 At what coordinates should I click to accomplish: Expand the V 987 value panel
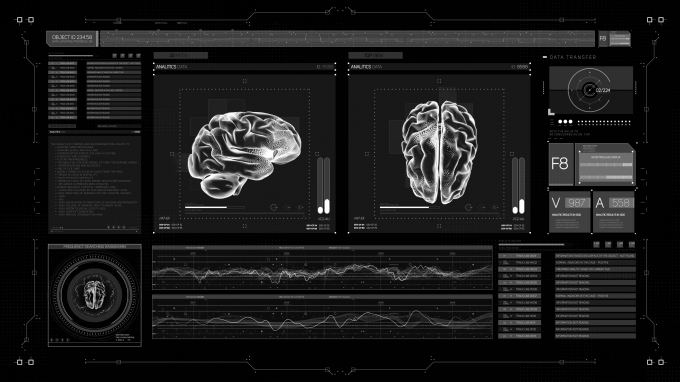point(570,212)
